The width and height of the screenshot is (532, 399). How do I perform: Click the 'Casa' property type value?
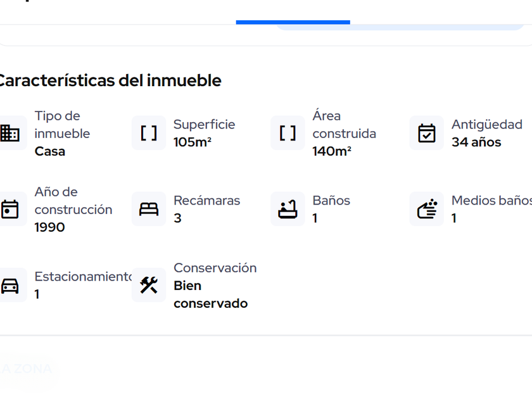50,151
